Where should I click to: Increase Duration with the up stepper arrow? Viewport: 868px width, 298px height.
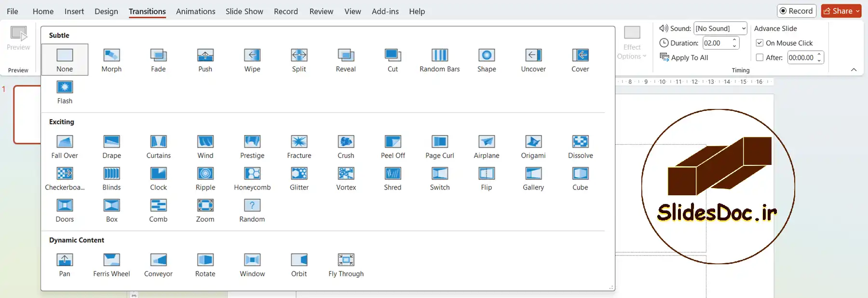point(734,40)
